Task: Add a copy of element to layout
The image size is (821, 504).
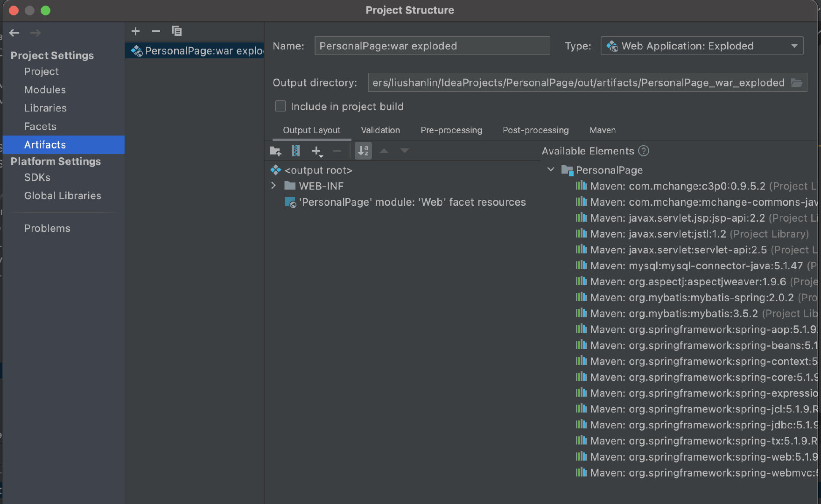Action: pos(317,151)
